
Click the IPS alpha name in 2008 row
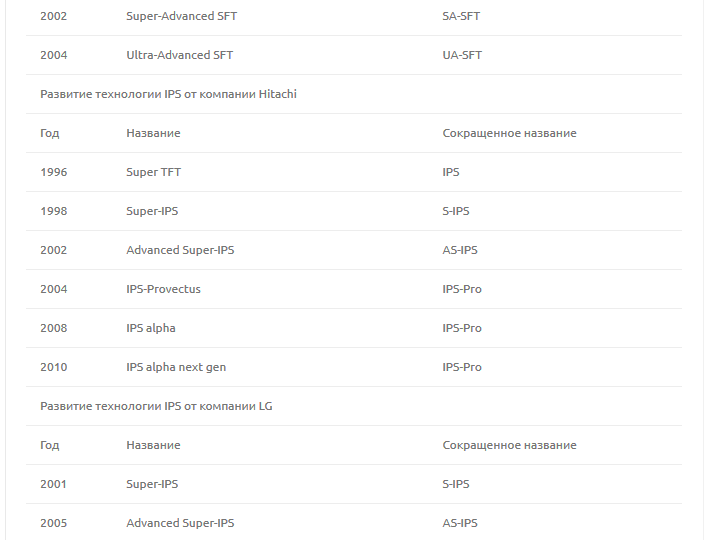pos(150,329)
